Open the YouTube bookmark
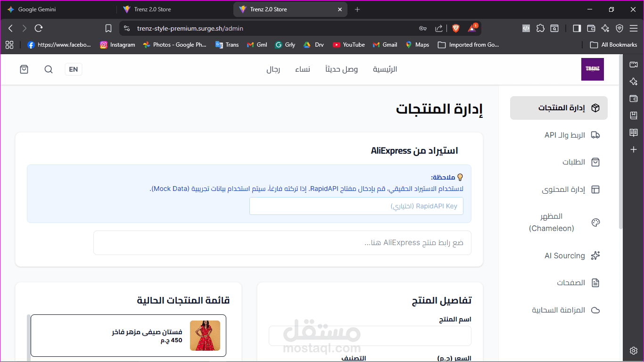This screenshot has width=644, height=362. (x=349, y=45)
